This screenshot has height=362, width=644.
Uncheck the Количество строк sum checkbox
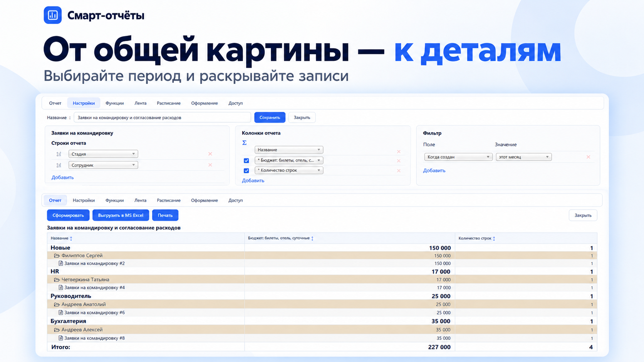point(247,171)
